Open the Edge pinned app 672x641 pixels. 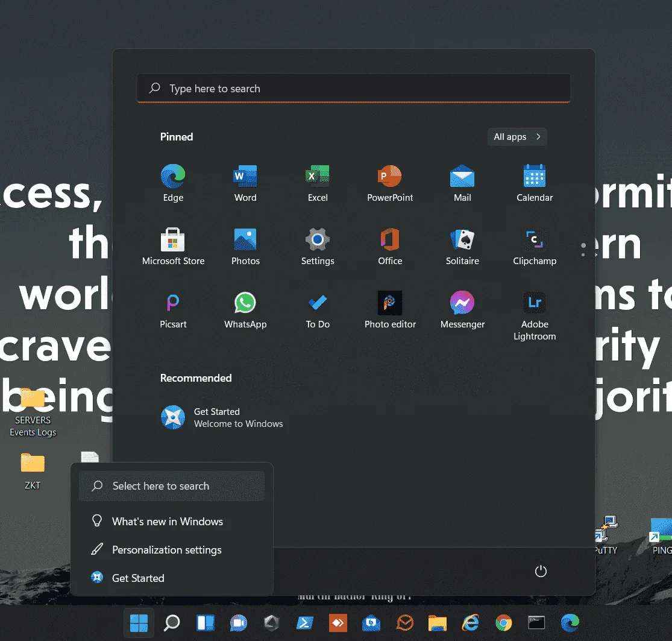(x=173, y=183)
